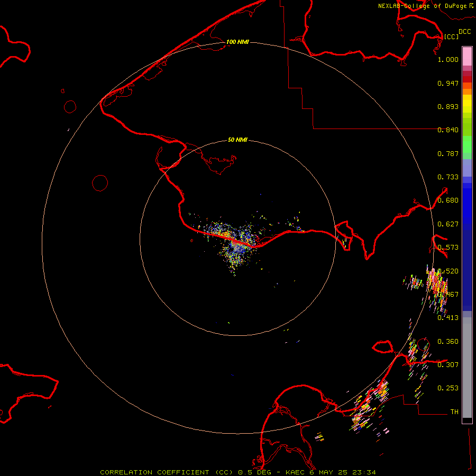Pick the bright green color bar segment
The width and height of the screenshot is (476, 476).
pyautogui.click(x=467, y=144)
